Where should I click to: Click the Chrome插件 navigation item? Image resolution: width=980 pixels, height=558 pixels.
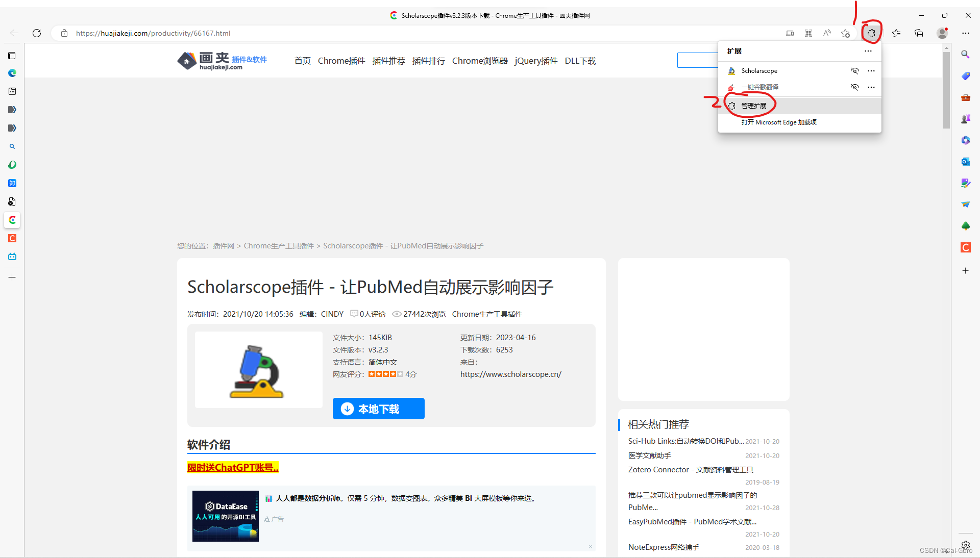click(x=341, y=61)
